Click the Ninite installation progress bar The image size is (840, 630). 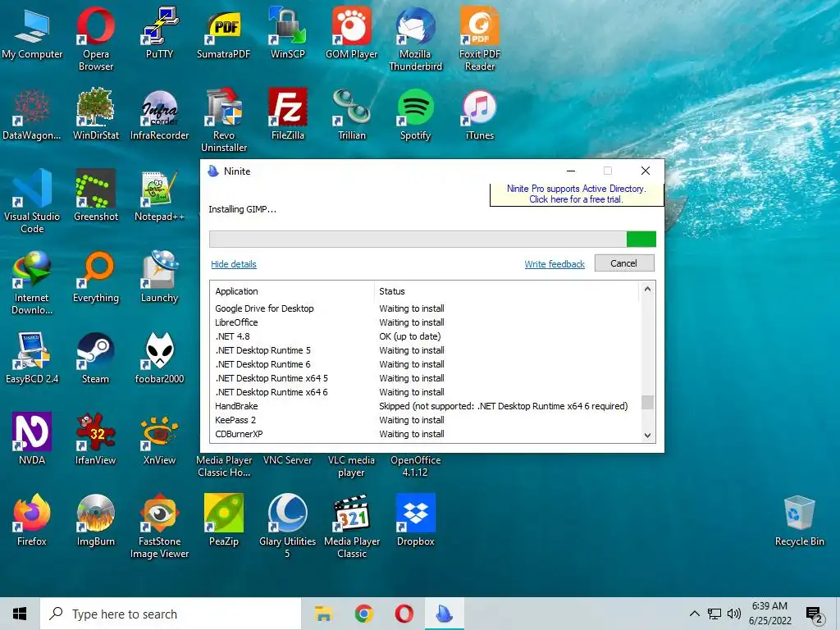(432, 239)
